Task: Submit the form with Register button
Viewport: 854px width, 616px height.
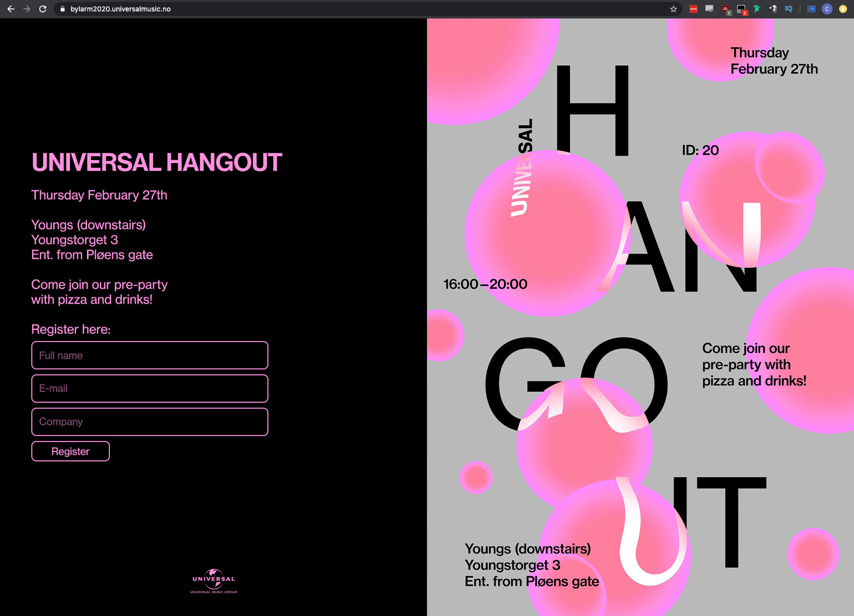Action: tap(71, 451)
